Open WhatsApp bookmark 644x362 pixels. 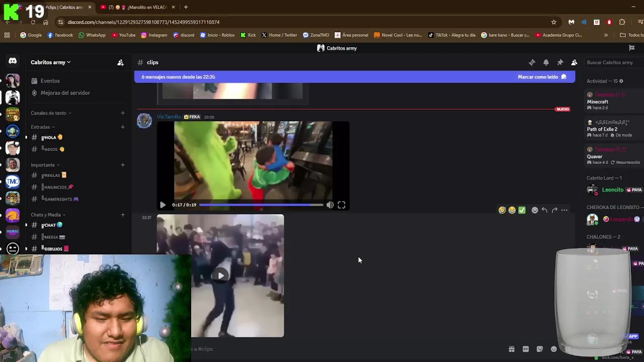point(92,35)
